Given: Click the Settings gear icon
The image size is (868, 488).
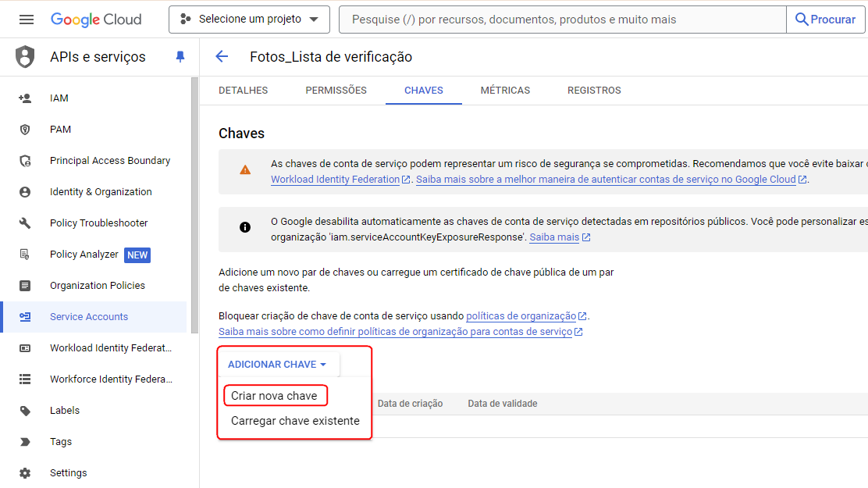Looking at the screenshot, I should point(25,473).
